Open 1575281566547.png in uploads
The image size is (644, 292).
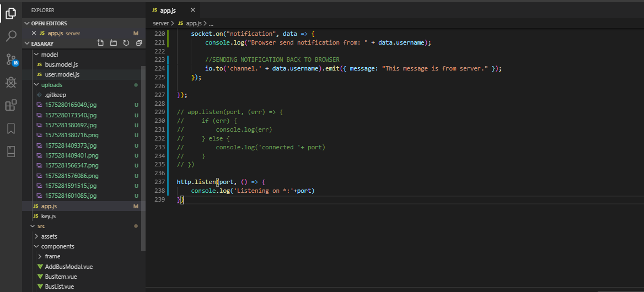pos(72,166)
